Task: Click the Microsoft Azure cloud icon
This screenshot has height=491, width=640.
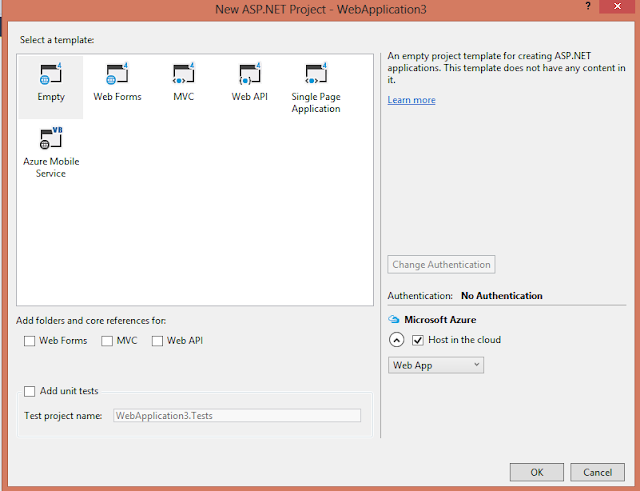Action: click(393, 319)
